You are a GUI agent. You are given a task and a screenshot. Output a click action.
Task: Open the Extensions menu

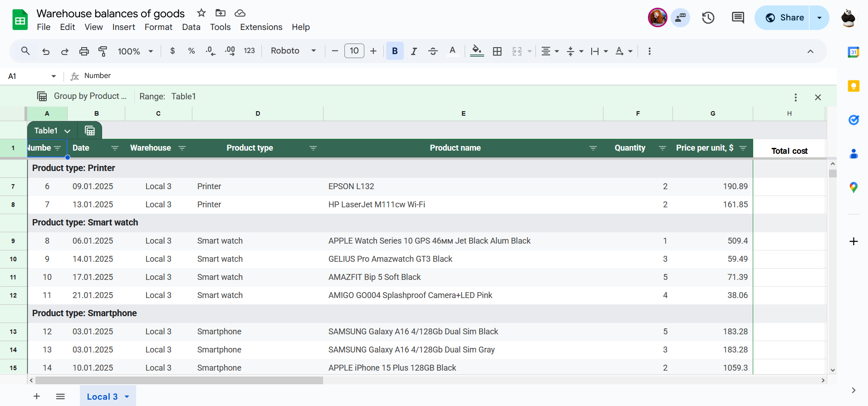tap(261, 27)
